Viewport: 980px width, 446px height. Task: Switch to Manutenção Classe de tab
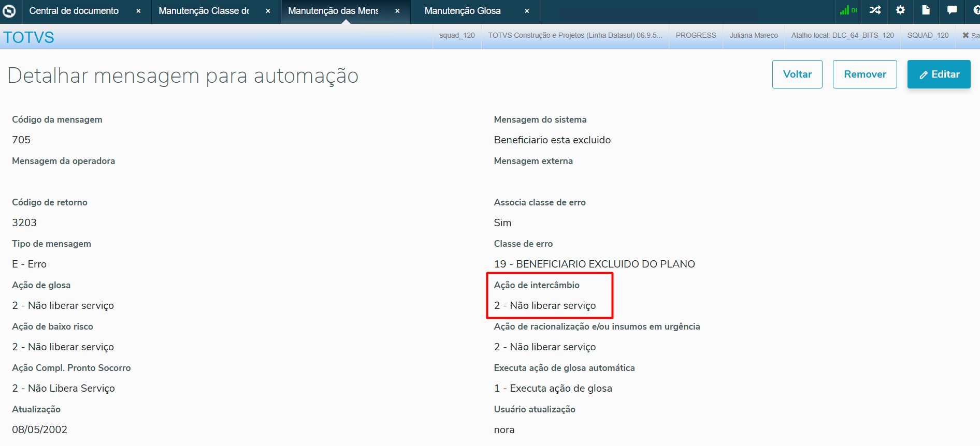click(x=204, y=11)
